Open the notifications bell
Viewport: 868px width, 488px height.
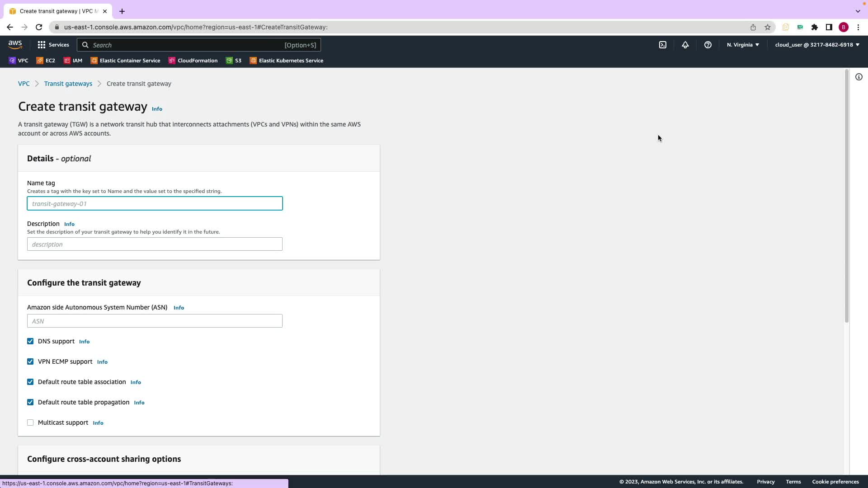click(x=685, y=45)
